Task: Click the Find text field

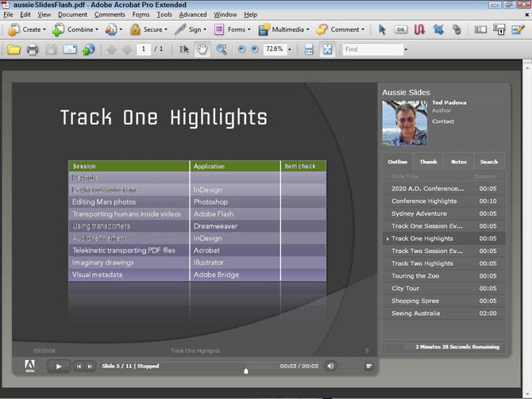Action: [372, 49]
